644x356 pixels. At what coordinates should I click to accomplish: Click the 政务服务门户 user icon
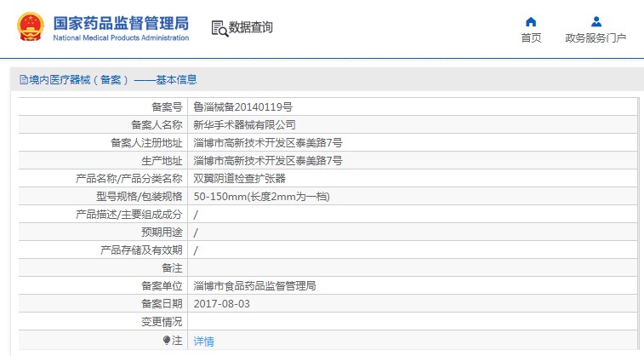(596, 21)
